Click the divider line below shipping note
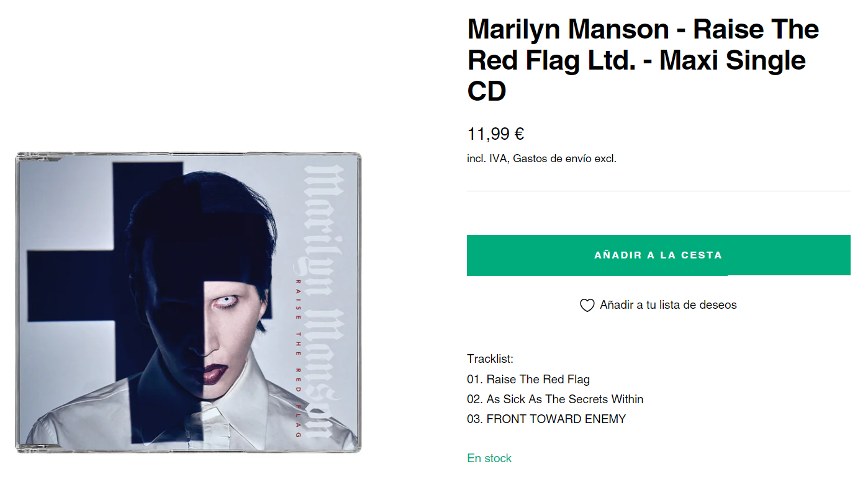The width and height of the screenshot is (868, 479). 658,191
